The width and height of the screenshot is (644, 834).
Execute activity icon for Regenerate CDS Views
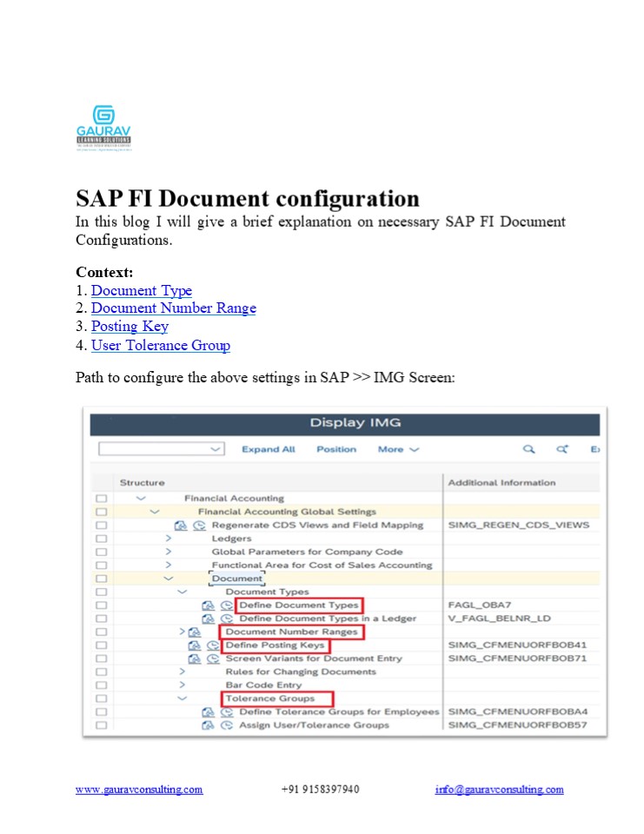click(x=199, y=526)
